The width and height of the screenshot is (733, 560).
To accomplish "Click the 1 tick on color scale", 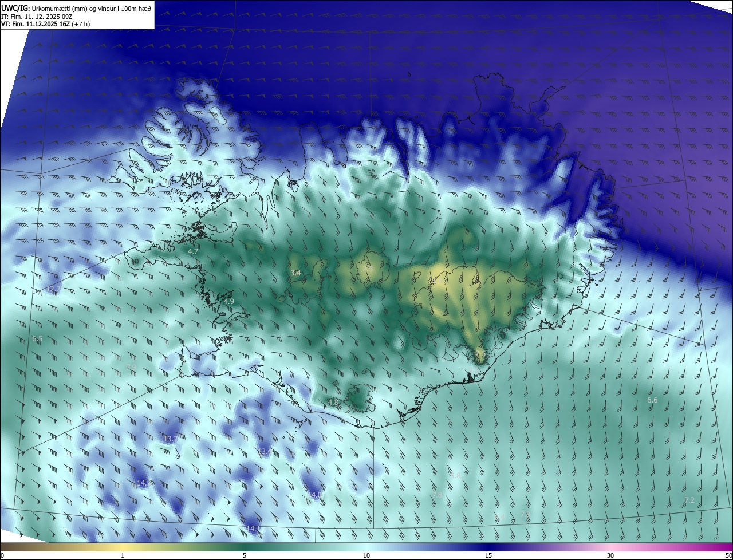I will [x=123, y=555].
